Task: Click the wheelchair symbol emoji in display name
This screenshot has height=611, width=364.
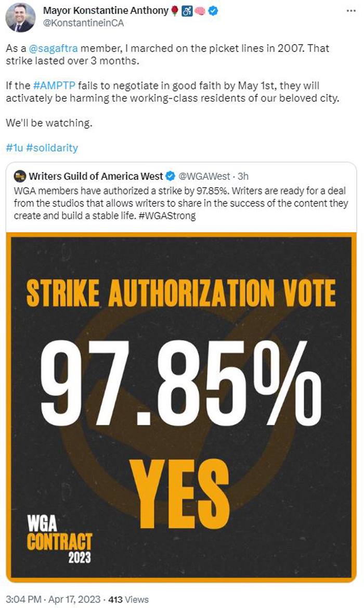Action: (187, 11)
